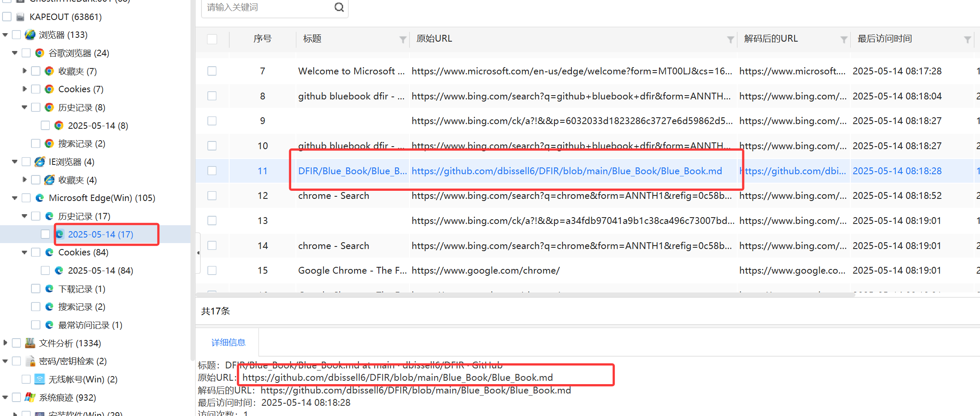The height and width of the screenshot is (416, 980).
Task: Tick the 谷歌浏览器 (24) checkbox
Action: pos(26,53)
